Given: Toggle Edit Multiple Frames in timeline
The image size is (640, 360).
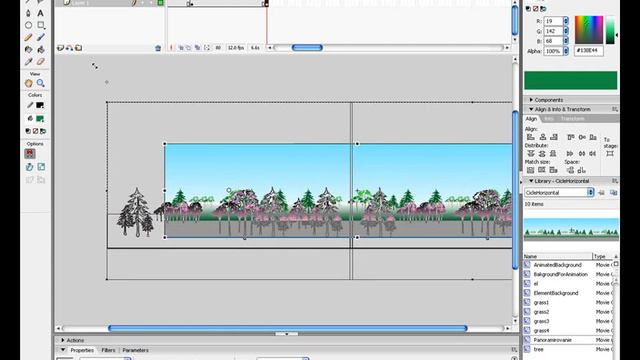Looking at the screenshot, I should (x=198, y=48).
